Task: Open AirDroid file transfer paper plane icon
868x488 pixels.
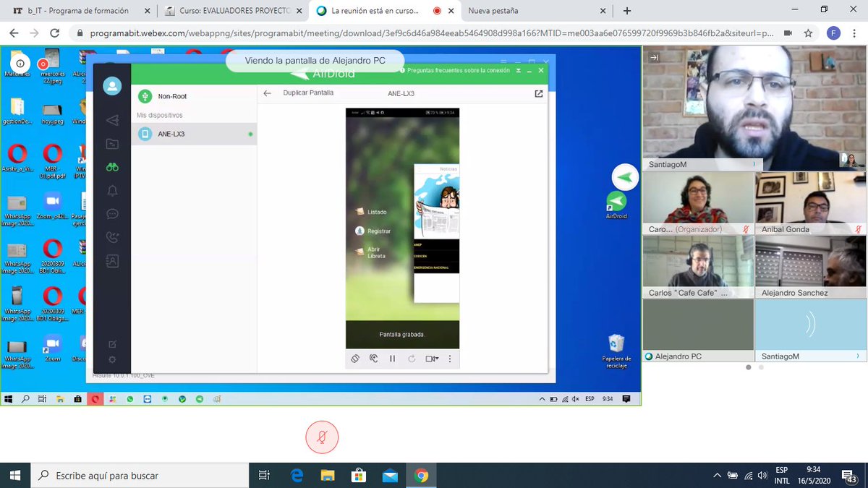Action: (x=112, y=120)
